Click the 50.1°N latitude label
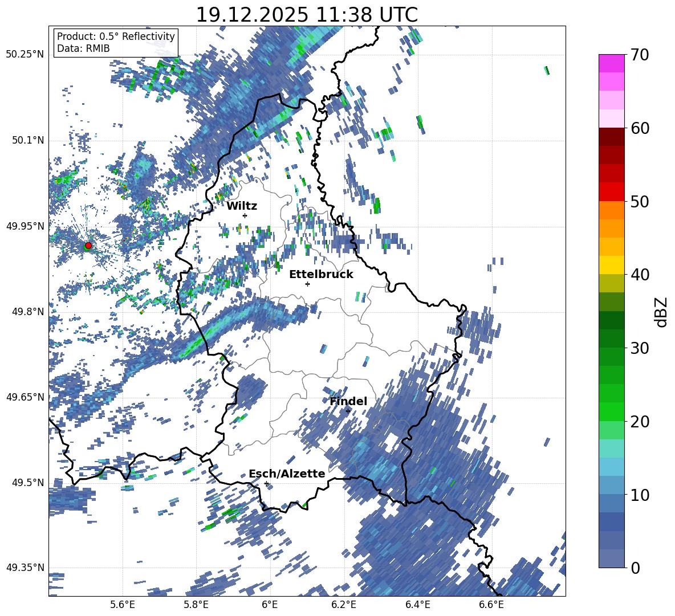The width and height of the screenshot is (675, 616). [x=27, y=140]
